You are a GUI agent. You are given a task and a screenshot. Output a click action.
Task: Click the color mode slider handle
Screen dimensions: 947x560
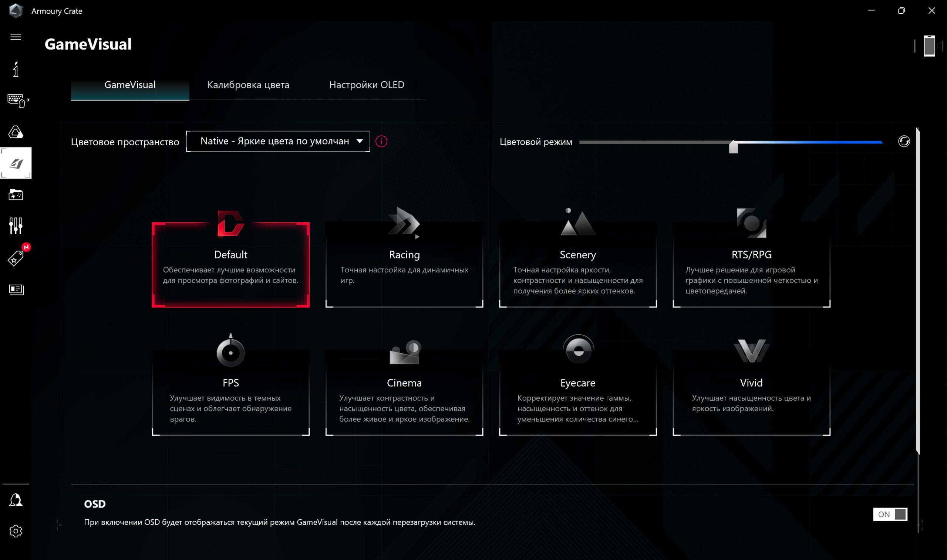tap(733, 146)
